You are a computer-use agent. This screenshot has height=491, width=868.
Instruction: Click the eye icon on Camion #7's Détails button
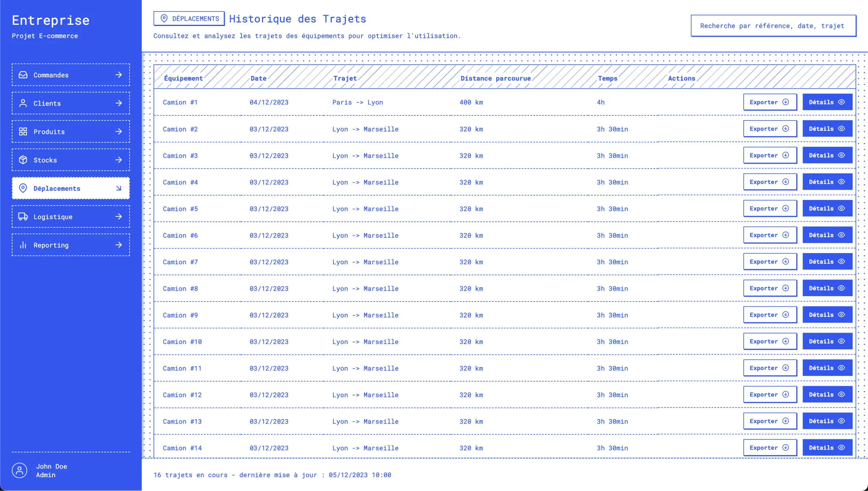[x=841, y=261]
